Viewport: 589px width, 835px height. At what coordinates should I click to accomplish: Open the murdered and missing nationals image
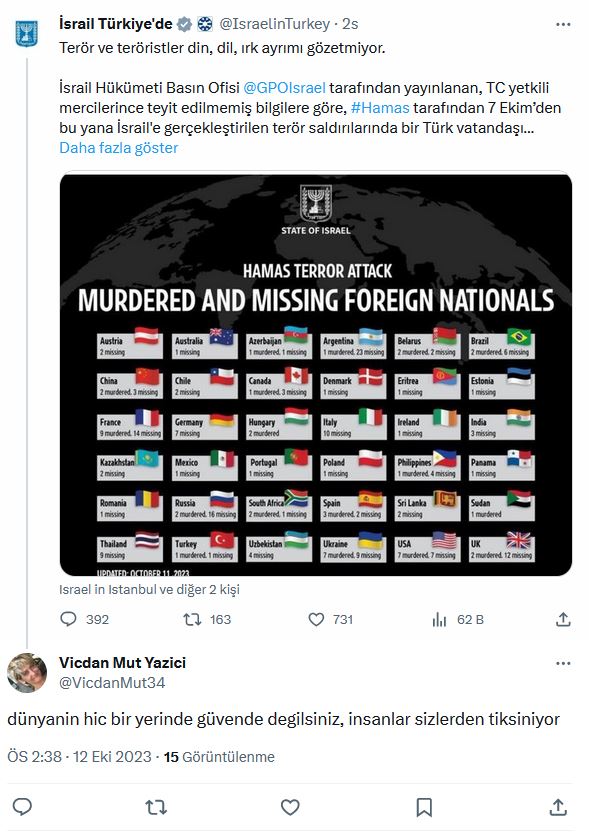pyautogui.click(x=316, y=373)
